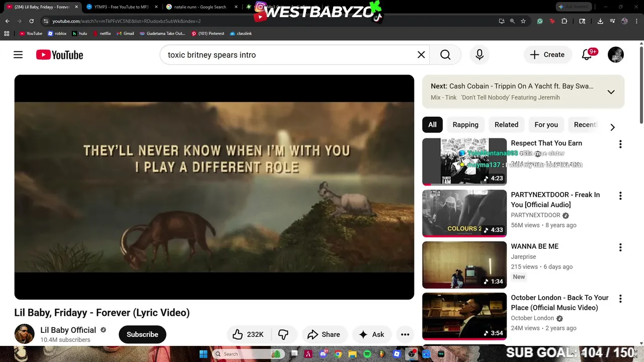Click the browser address bar URL
644x362 pixels.
(127, 21)
